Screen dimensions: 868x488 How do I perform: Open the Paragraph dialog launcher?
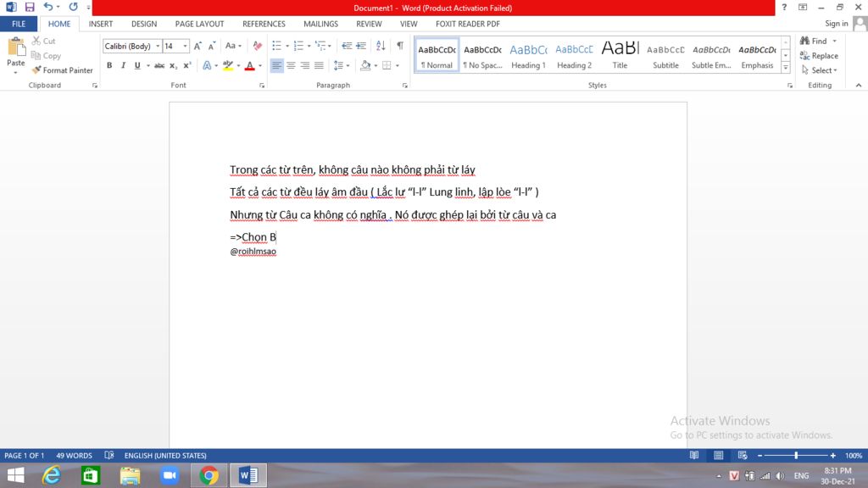coord(405,86)
